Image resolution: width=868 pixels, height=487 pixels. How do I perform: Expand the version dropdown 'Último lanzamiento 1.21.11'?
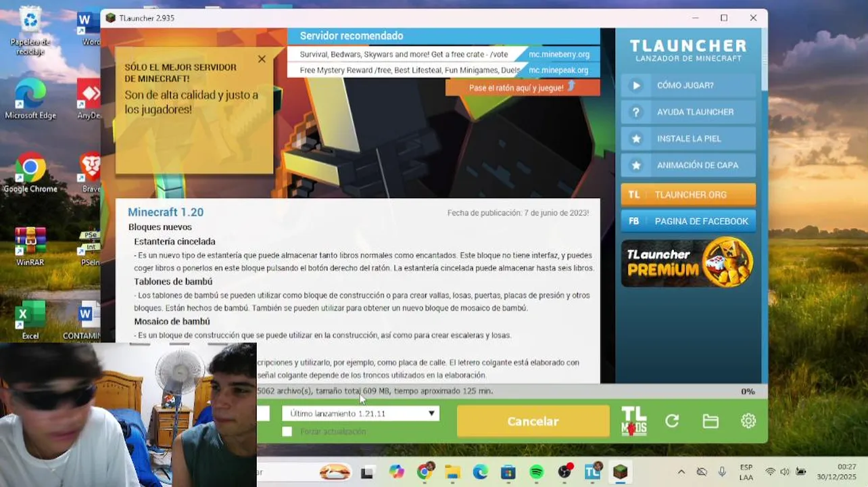tap(360, 413)
